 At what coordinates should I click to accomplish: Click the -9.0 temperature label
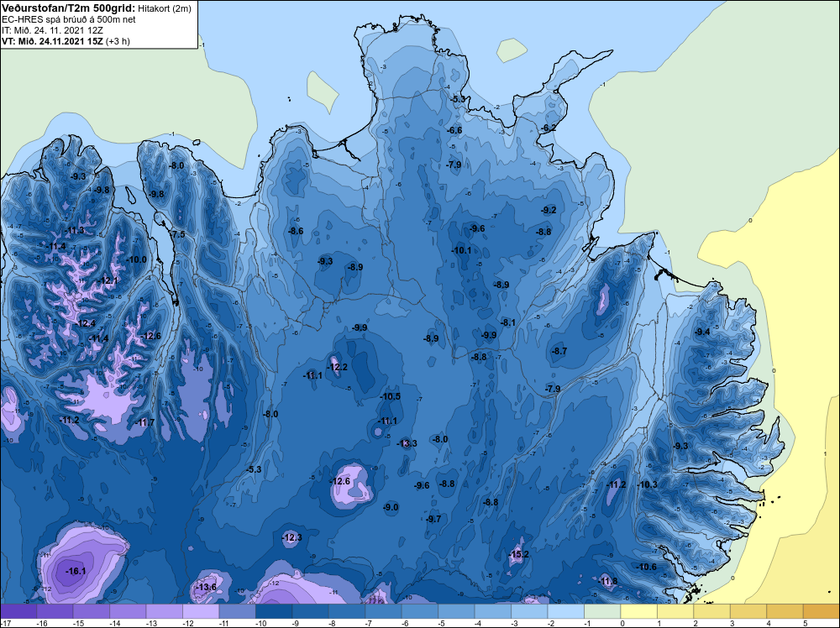[x=391, y=508]
